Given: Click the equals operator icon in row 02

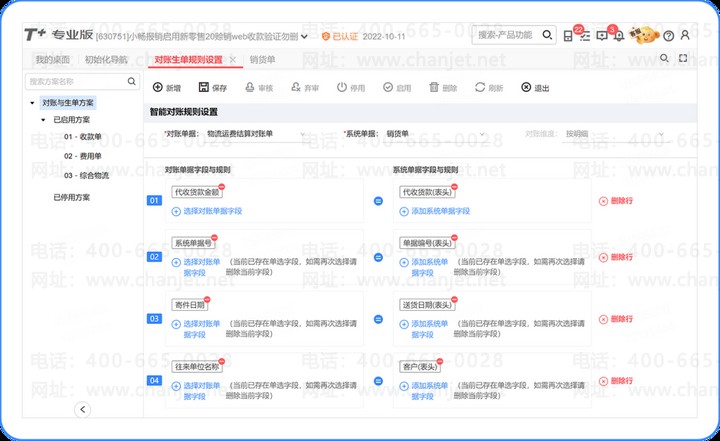Looking at the screenshot, I should [x=378, y=257].
